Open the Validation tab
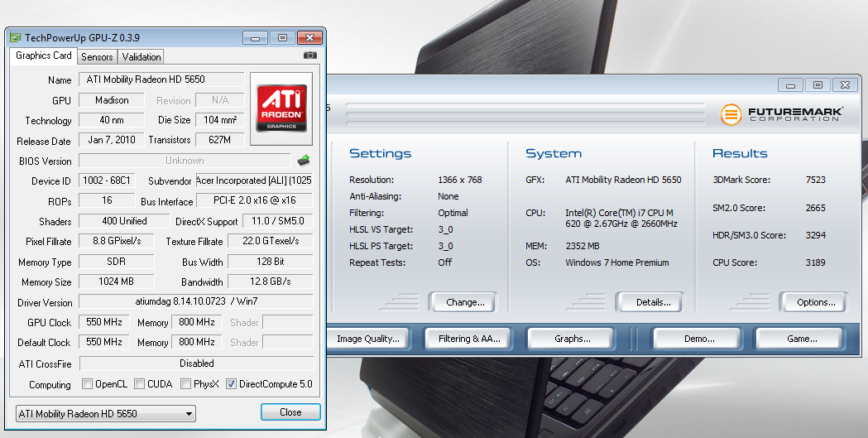This screenshot has width=868, height=438. click(141, 56)
